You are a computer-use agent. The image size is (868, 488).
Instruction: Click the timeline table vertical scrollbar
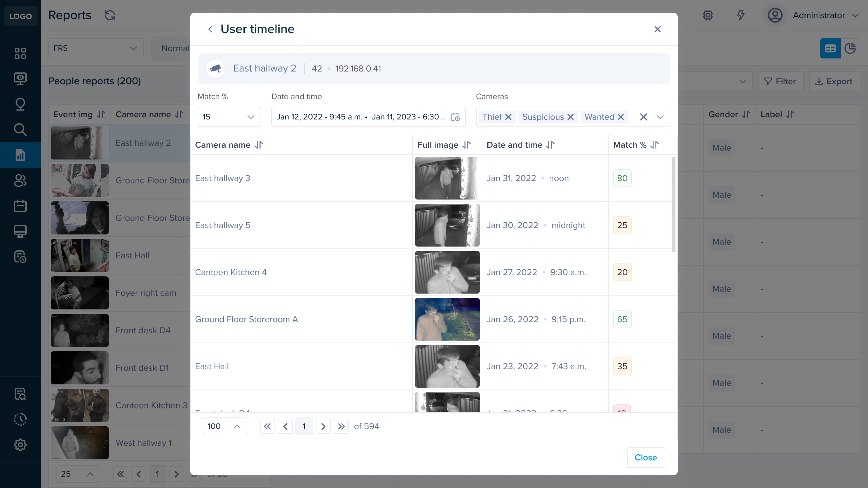673,204
